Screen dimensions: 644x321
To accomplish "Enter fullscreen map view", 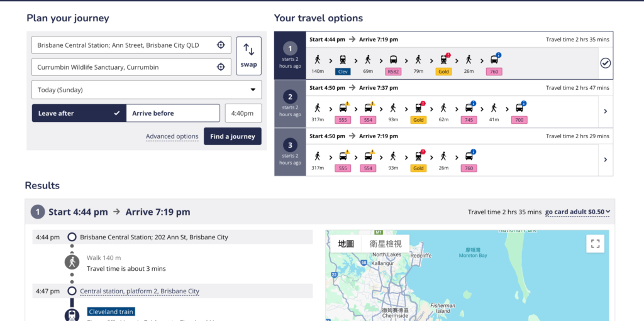I will point(595,244).
